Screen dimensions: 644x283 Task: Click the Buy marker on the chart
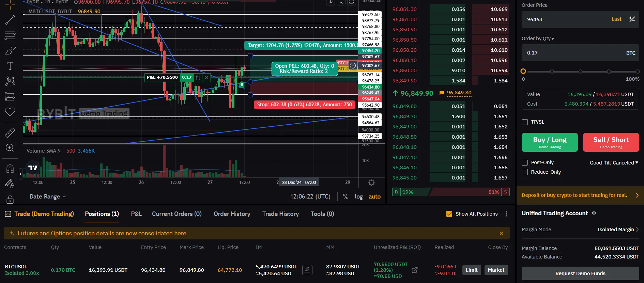pos(242,84)
